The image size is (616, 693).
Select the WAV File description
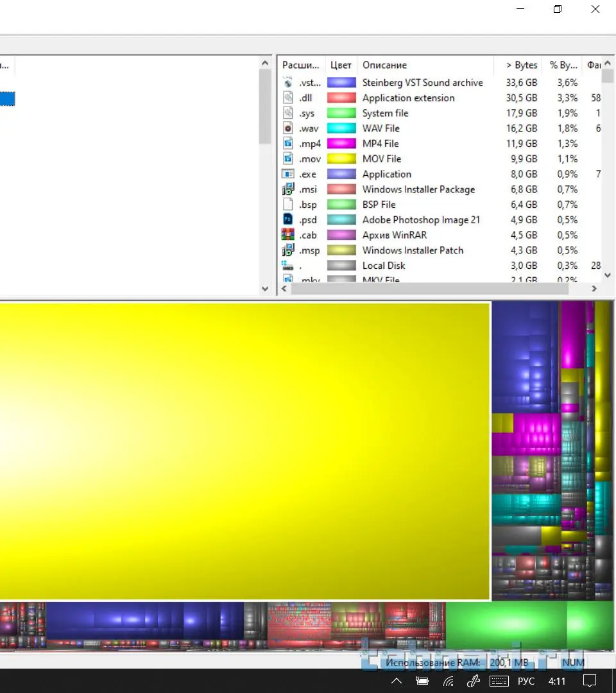pyautogui.click(x=381, y=128)
